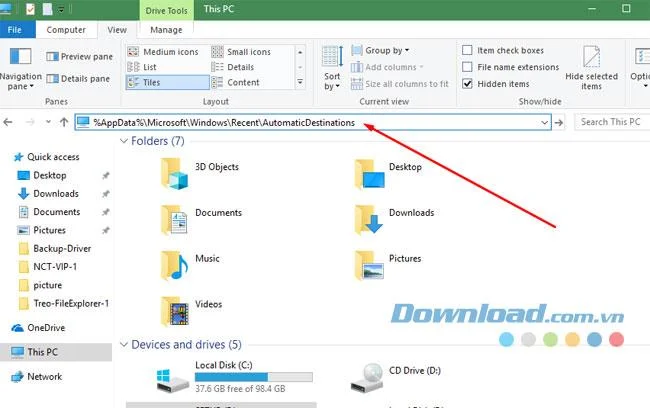The width and height of the screenshot is (650, 408).
Task: Select the Downloads folder tile
Action: point(394,220)
